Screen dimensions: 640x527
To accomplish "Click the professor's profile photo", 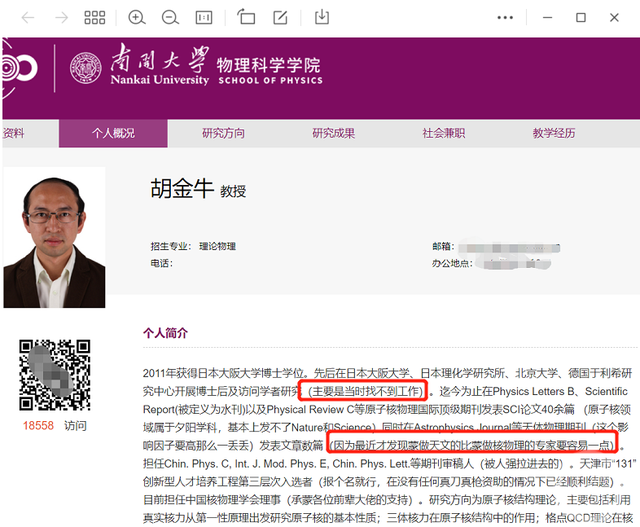I will [x=54, y=237].
